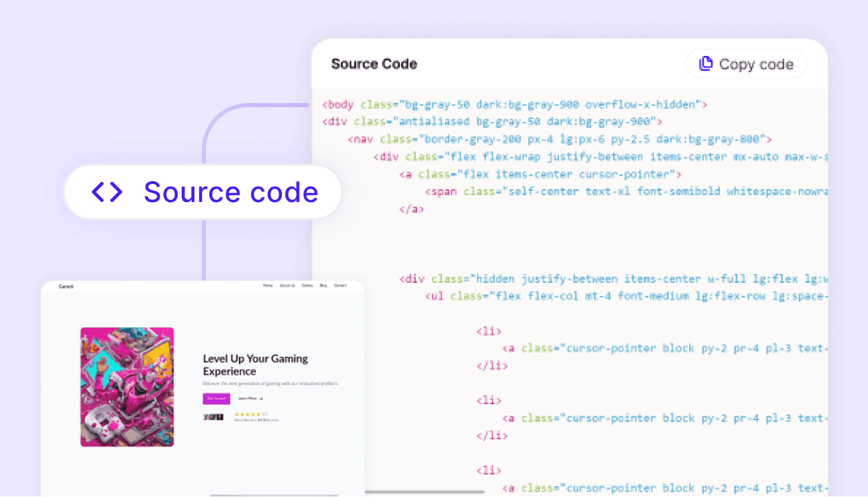Click the fifth star in the rating row
Viewport: 868px width, 497px height.
258,414
